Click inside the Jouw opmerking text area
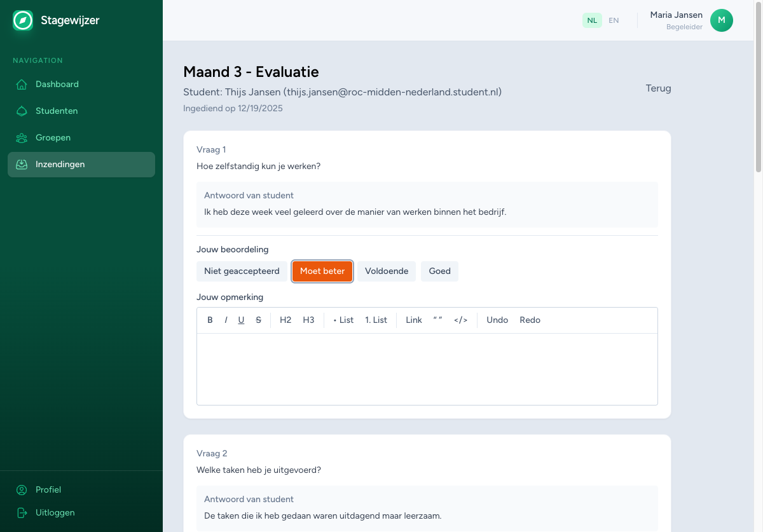The width and height of the screenshot is (763, 532). [427, 369]
